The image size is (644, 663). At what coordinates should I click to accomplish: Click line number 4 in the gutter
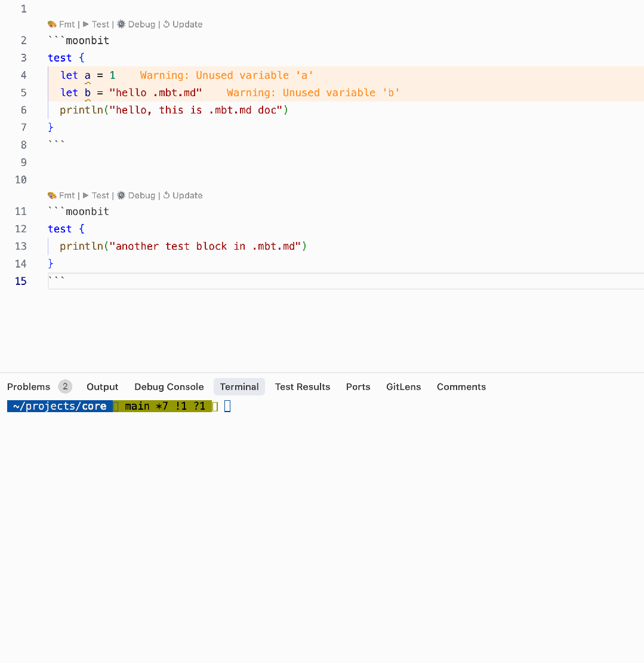point(24,75)
